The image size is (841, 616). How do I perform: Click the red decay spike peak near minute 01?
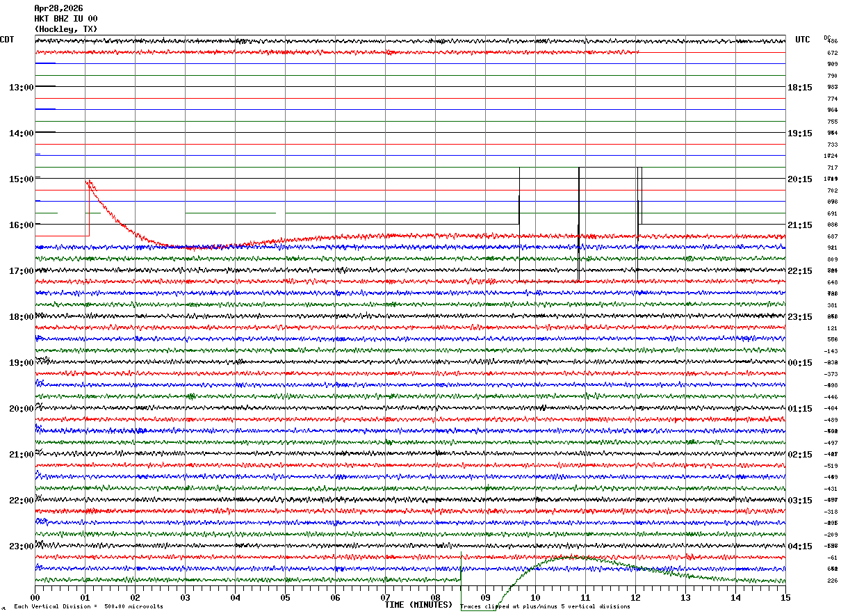coord(88,181)
